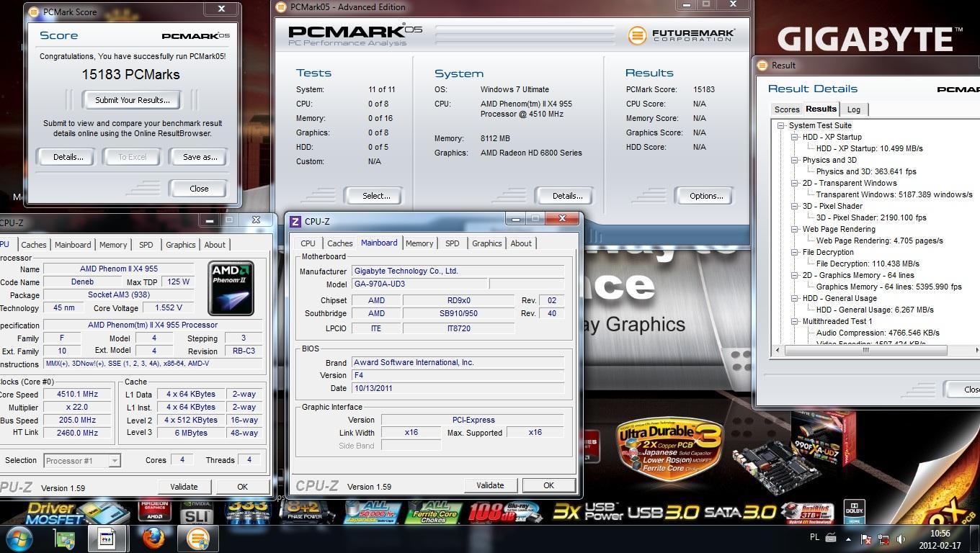Image resolution: width=980 pixels, height=553 pixels.
Task: Click the Model field GA-970A-UD3
Action: (x=419, y=284)
